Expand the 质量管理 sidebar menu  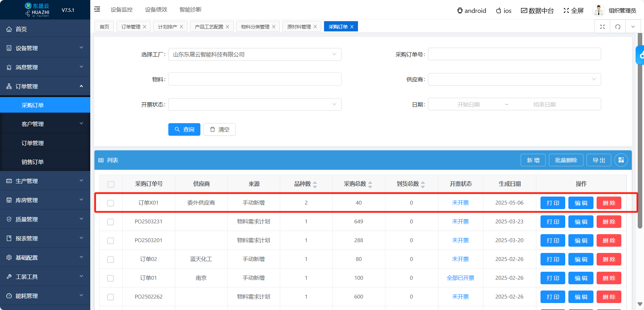(45, 219)
